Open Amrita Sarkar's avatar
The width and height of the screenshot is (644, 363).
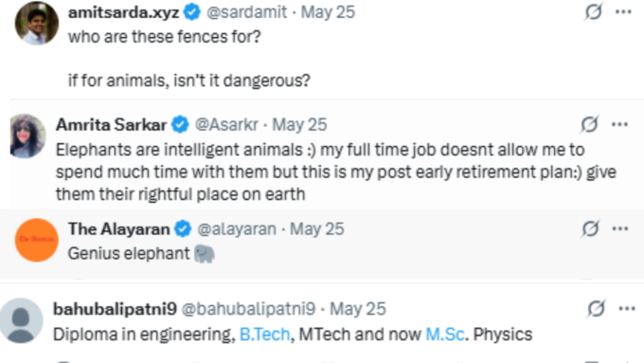27,136
